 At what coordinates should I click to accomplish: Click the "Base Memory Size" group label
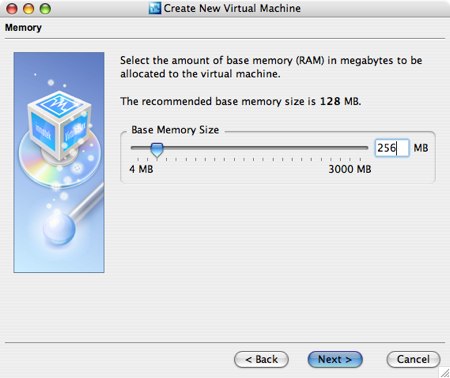point(175,130)
